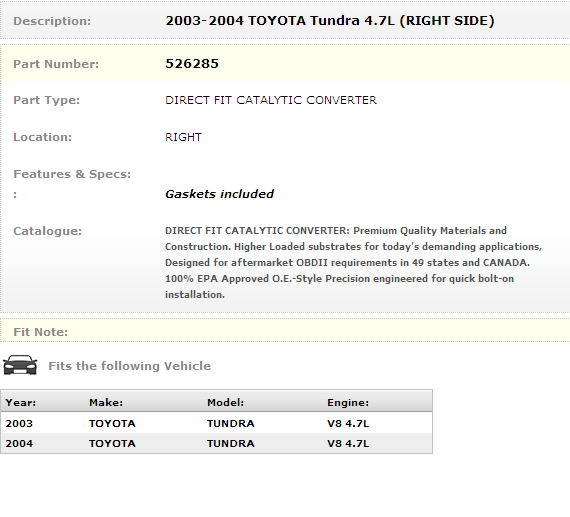
Task: Click the year cell 2003
Action: [19, 424]
